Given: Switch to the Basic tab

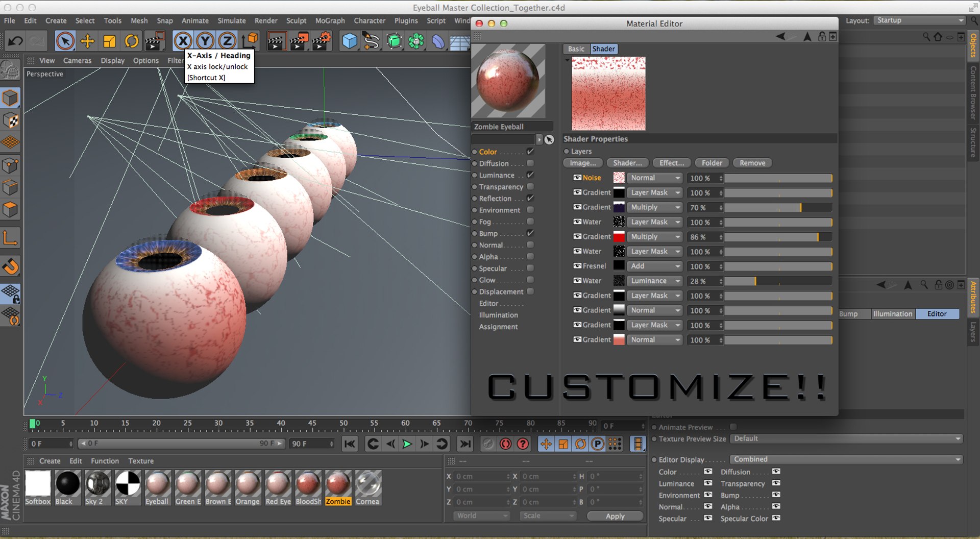Looking at the screenshot, I should pyautogui.click(x=576, y=49).
